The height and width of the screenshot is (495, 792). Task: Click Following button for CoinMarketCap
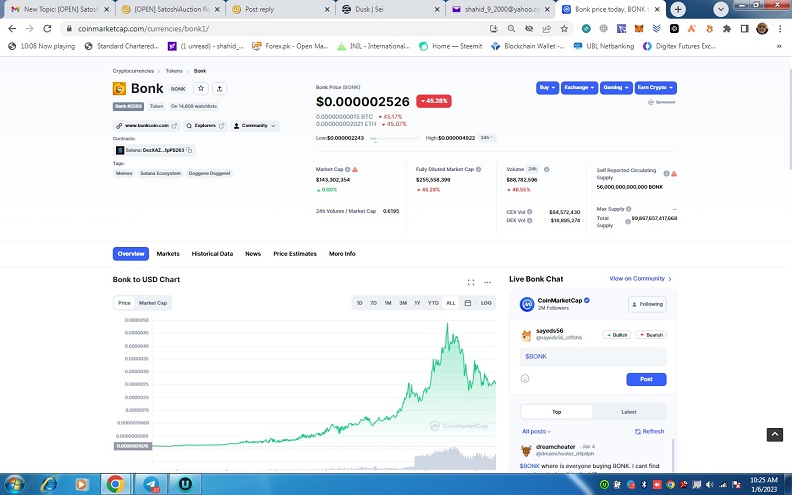(647, 304)
